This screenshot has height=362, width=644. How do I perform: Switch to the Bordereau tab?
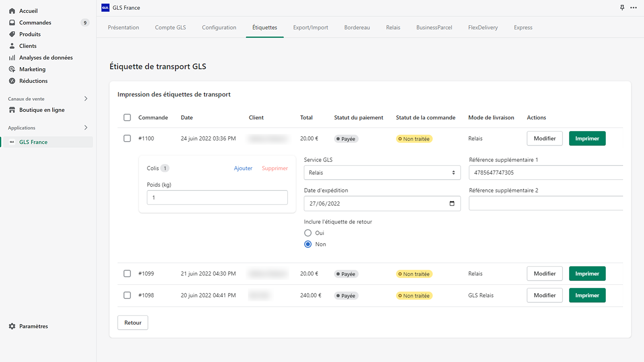(x=357, y=27)
